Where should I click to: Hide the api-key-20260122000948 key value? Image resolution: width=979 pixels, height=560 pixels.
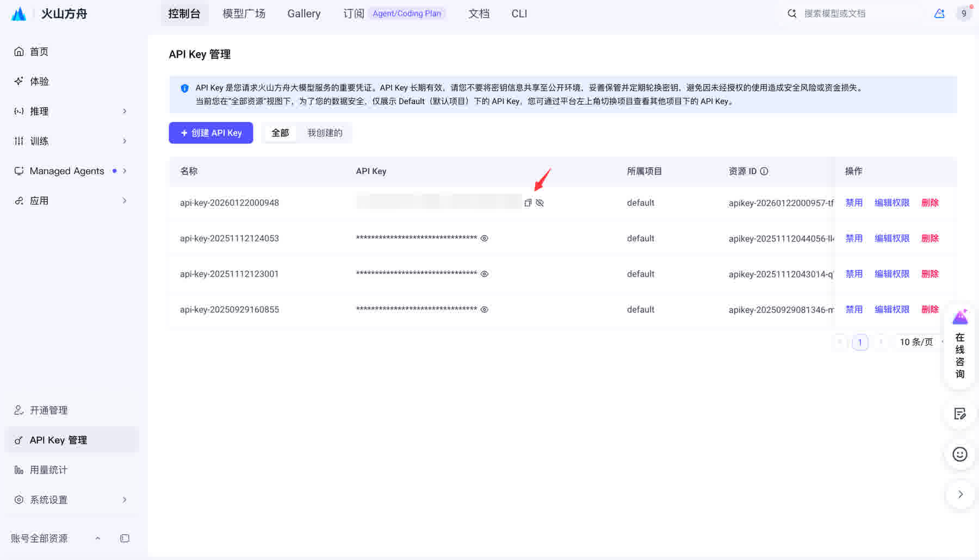tap(540, 203)
